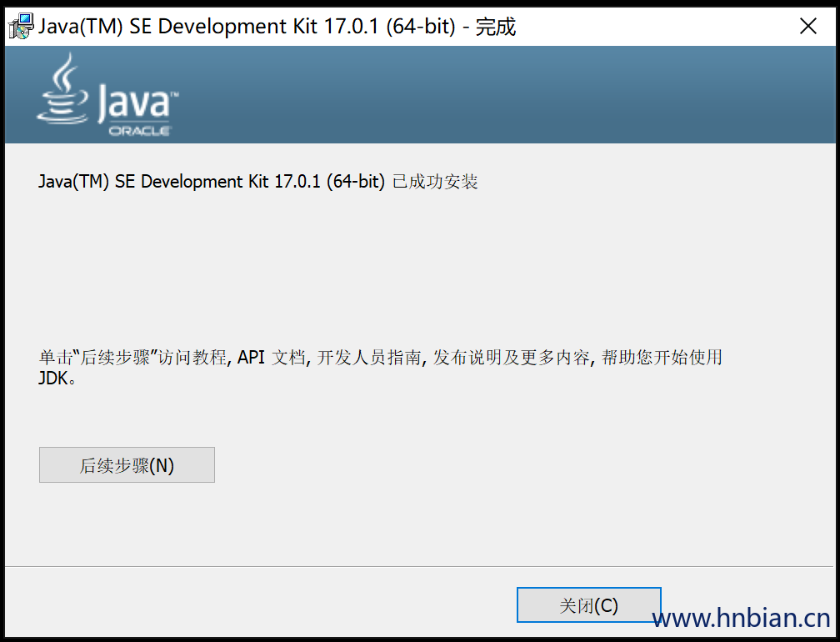Image resolution: width=840 pixels, height=642 pixels.
Task: Click the Java Oracle logo in the banner
Action: coord(107,95)
